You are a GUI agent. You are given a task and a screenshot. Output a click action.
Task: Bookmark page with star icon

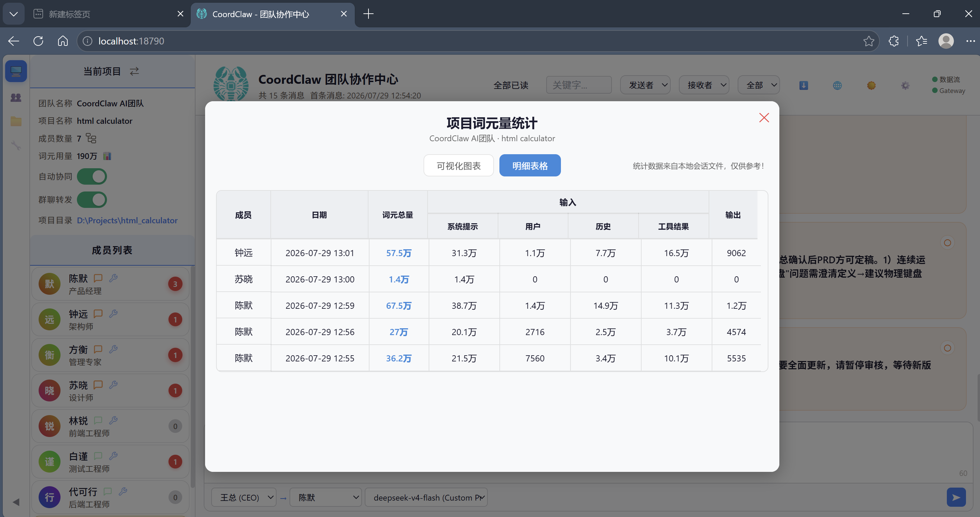[x=869, y=41]
